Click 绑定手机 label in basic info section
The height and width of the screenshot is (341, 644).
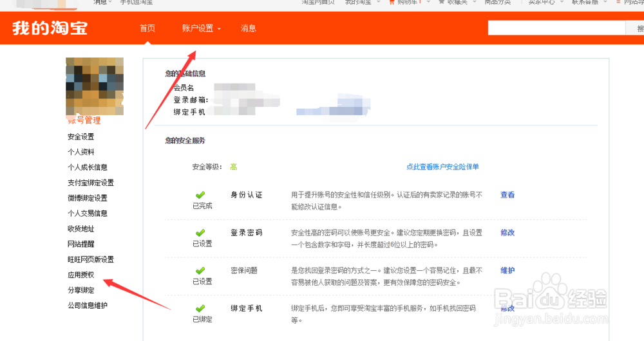coord(189,112)
